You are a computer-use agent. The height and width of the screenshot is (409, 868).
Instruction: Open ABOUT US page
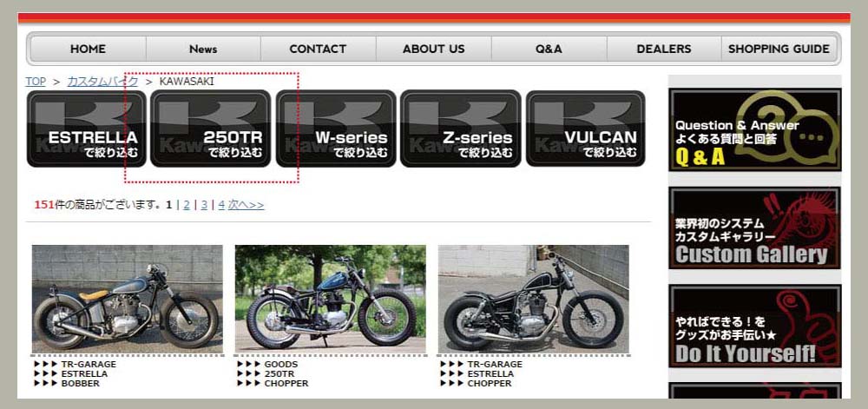point(433,49)
